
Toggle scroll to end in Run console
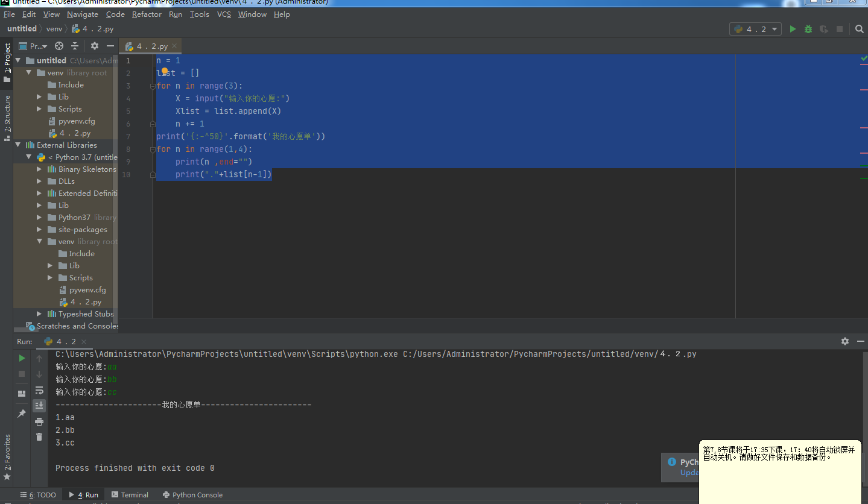[39, 405]
